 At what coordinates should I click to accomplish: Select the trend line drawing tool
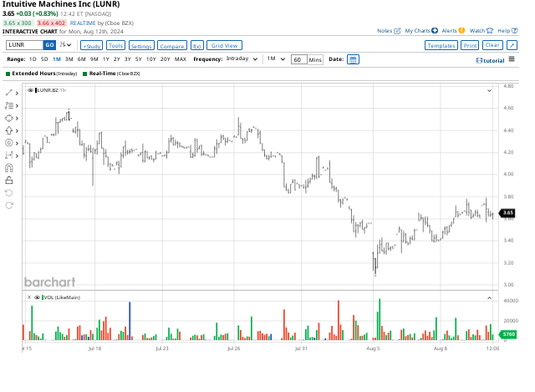pos(9,93)
